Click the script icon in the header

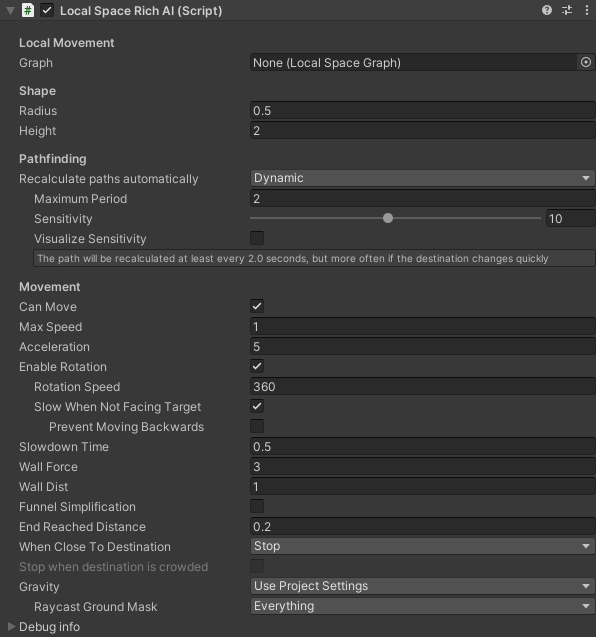point(28,10)
